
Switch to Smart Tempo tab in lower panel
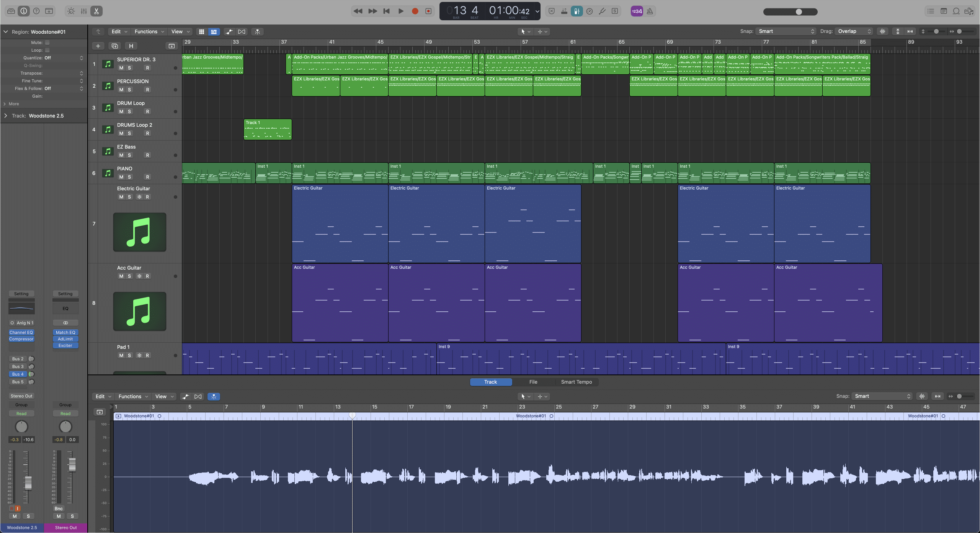(576, 382)
